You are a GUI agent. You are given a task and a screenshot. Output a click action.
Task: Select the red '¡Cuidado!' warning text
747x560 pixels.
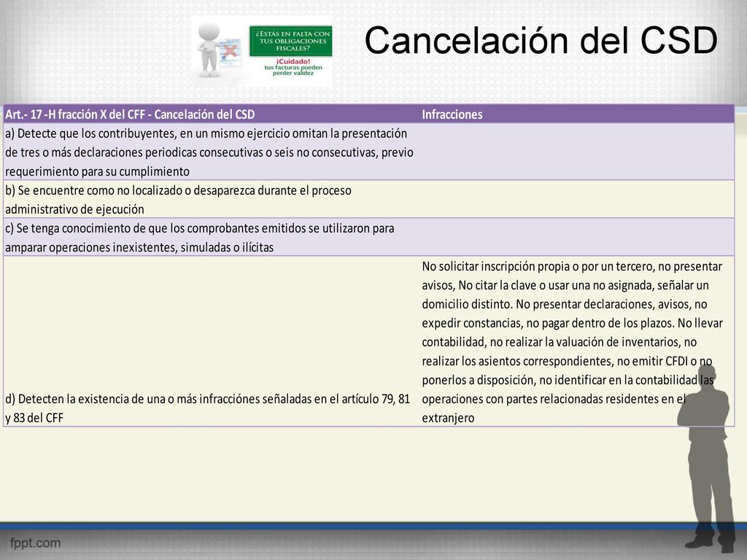(x=293, y=61)
